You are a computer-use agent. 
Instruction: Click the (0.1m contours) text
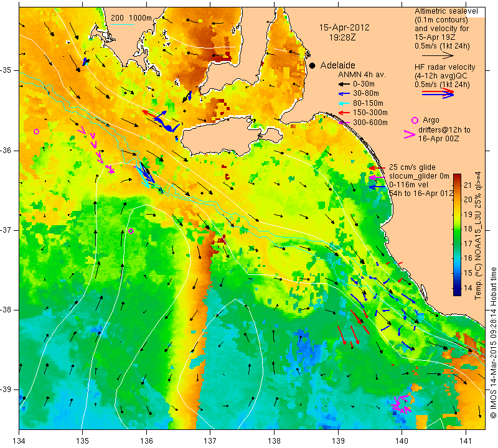click(x=441, y=20)
